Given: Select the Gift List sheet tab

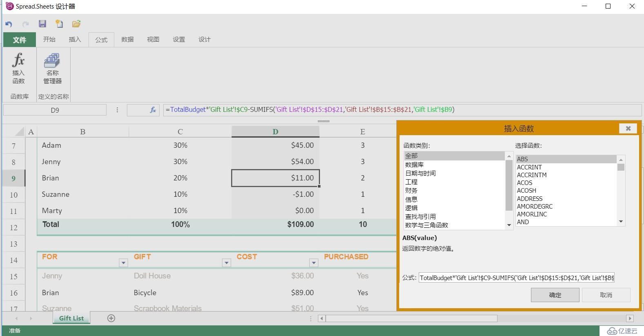Looking at the screenshot, I should pyautogui.click(x=71, y=318).
